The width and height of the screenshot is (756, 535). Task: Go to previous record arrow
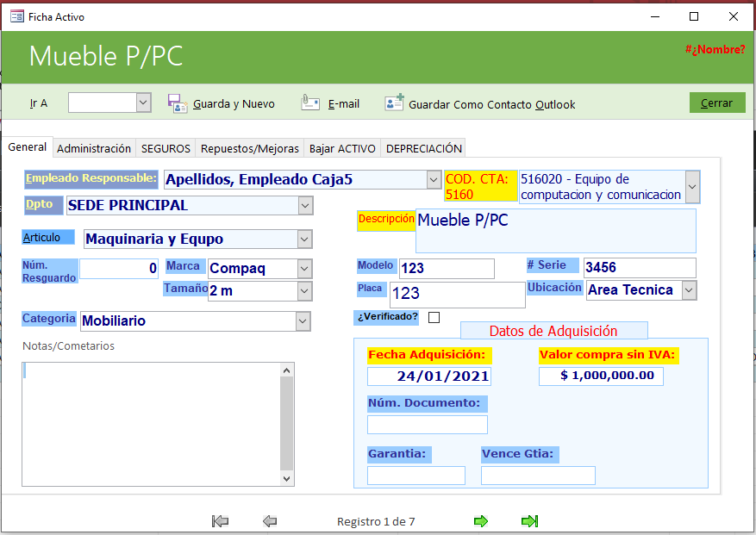(x=270, y=521)
